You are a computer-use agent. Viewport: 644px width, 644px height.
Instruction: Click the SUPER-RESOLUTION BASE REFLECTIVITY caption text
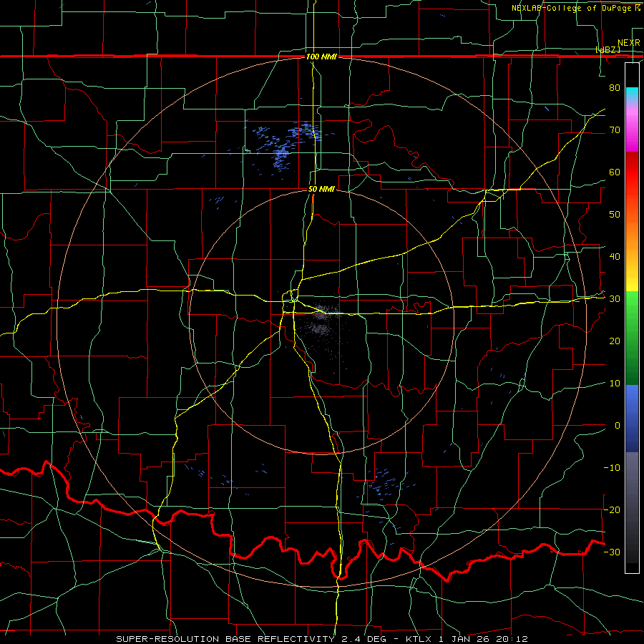[225, 639]
